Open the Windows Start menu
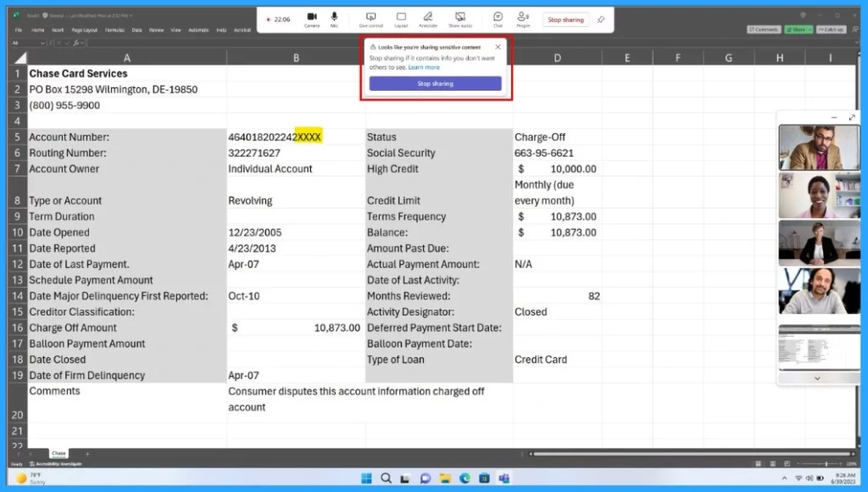Screen dimensions: 868x492 (x=366, y=478)
